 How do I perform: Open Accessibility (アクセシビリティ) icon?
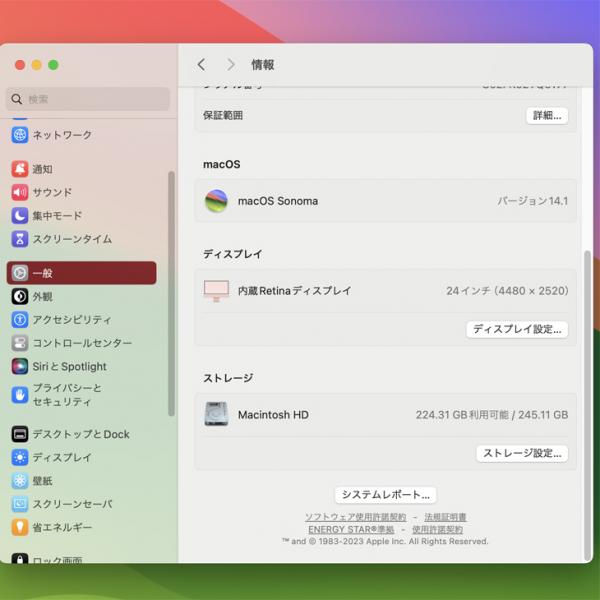[20, 320]
